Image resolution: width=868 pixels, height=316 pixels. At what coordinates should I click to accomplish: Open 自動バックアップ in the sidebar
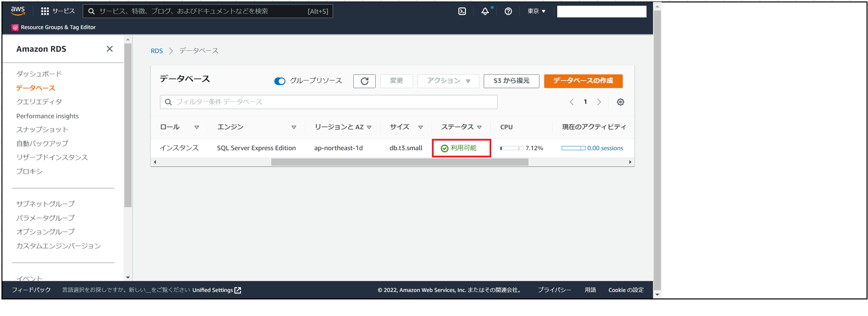42,143
